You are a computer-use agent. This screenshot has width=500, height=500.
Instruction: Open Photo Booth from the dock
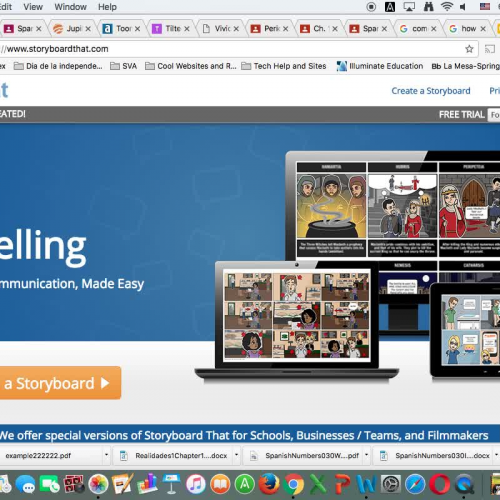(x=74, y=484)
